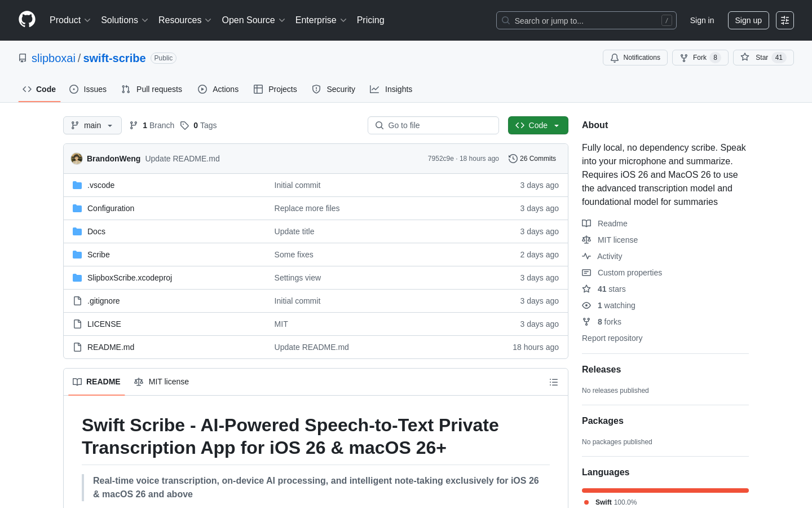Switch to the Issues tab

point(88,89)
